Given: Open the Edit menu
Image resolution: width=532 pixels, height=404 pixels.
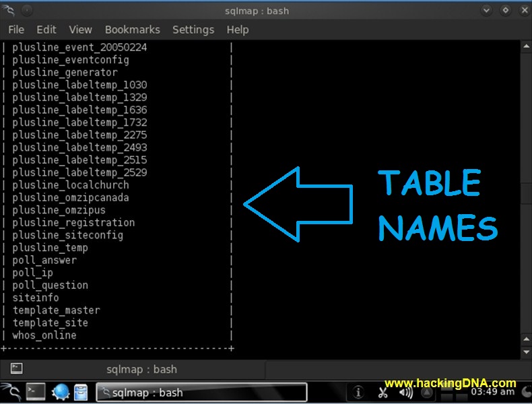Looking at the screenshot, I should [46, 30].
